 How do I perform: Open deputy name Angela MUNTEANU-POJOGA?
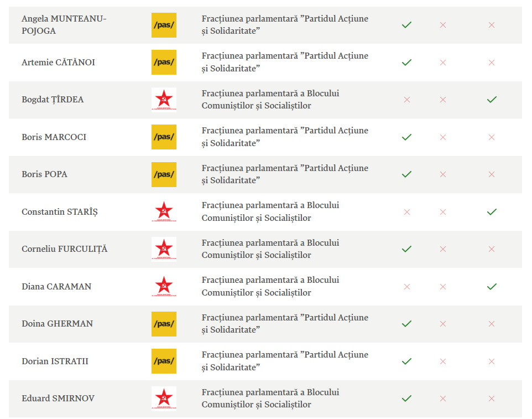point(64,25)
